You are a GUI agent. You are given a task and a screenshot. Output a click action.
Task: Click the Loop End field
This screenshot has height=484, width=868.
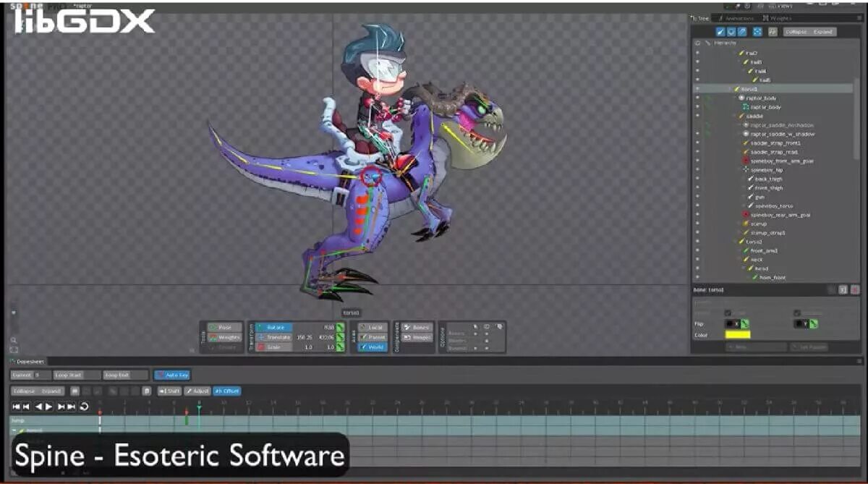pos(125,375)
